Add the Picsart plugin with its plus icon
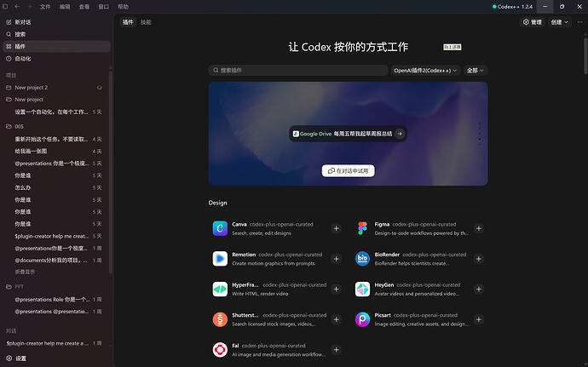 pyautogui.click(x=479, y=319)
